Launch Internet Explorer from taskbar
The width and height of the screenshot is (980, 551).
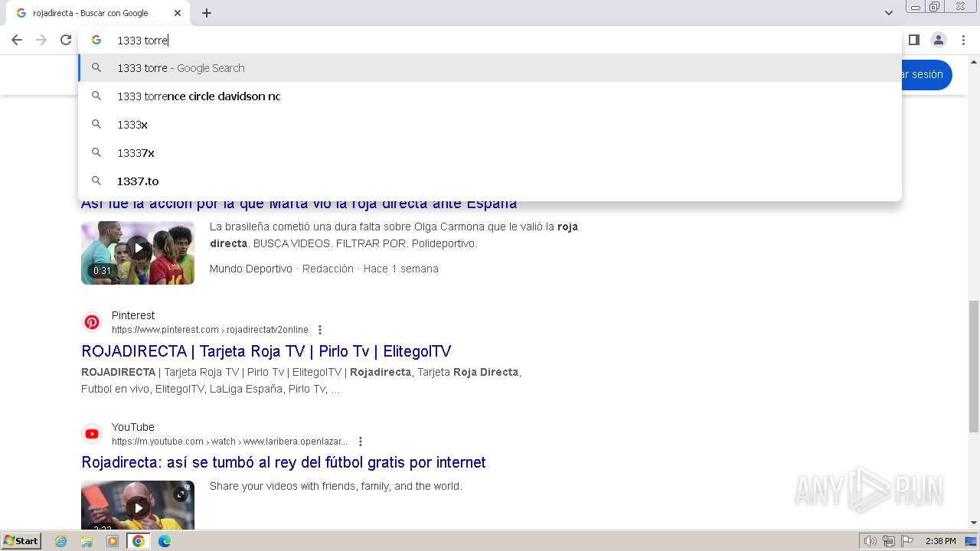pyautogui.click(x=61, y=541)
